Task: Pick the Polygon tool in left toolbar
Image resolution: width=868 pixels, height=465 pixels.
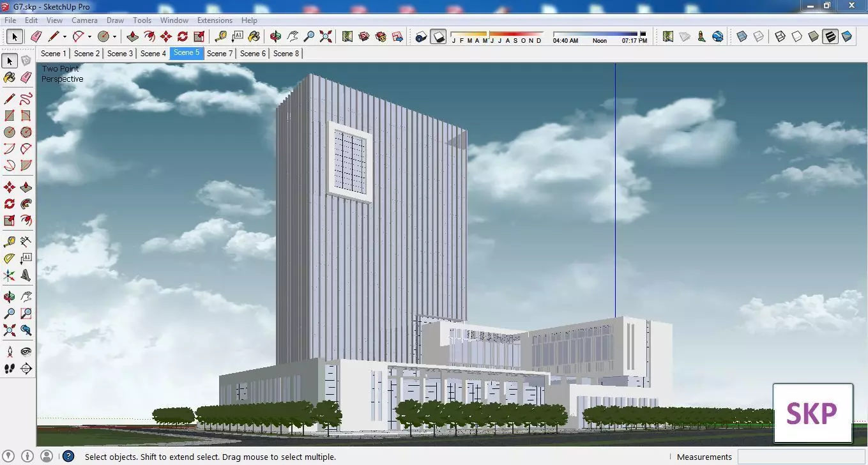Action: pyautogui.click(x=26, y=132)
